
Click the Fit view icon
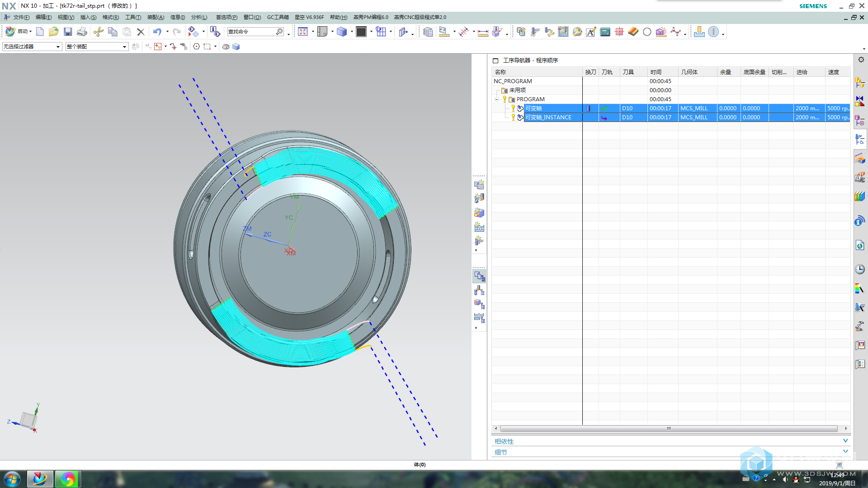tap(303, 32)
